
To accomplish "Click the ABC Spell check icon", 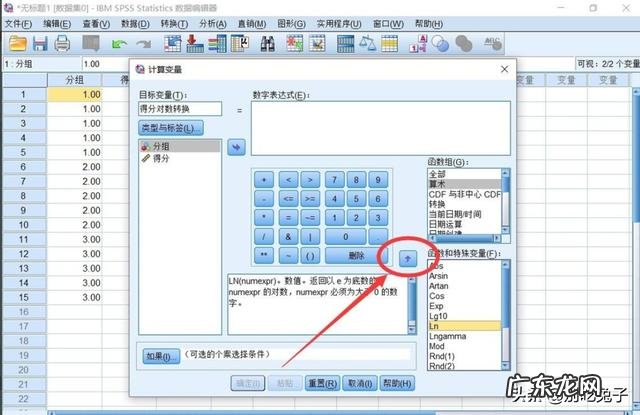I will point(492,43).
